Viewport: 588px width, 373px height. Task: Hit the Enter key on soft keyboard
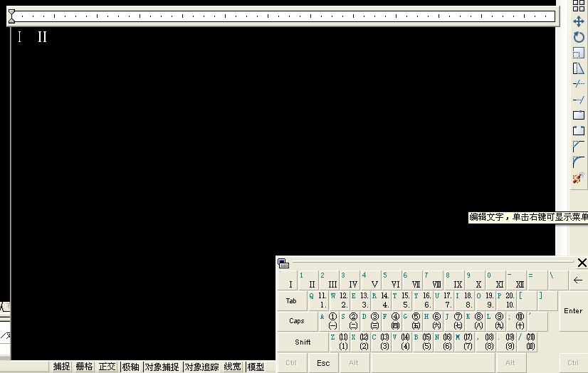[x=573, y=311]
